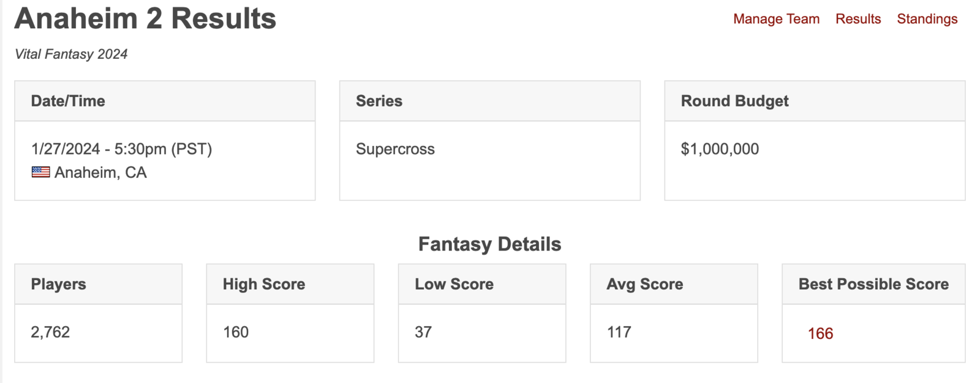Click the Best Possible Score header
980x383 pixels.
[873, 284]
